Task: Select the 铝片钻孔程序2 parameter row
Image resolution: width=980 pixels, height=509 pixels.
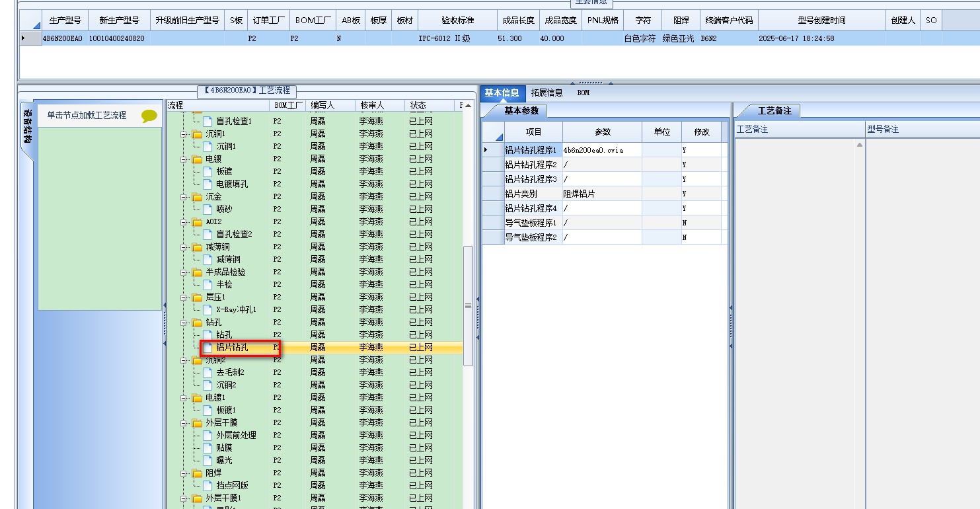Action: (x=605, y=165)
